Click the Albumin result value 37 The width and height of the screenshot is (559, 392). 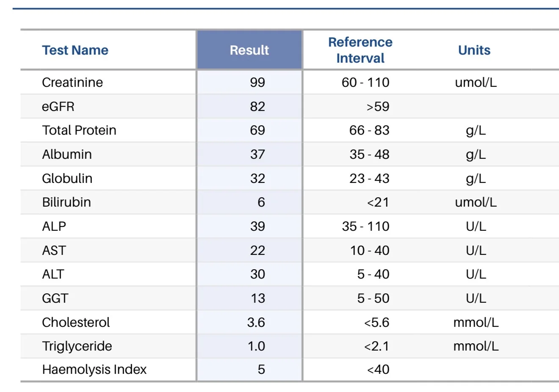(257, 154)
